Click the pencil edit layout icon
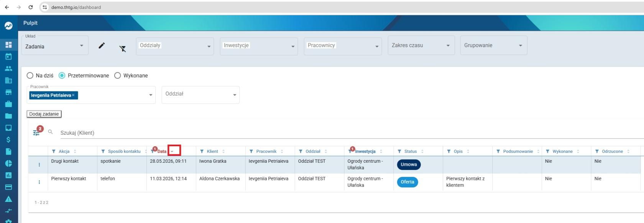The image size is (644, 223). (x=102, y=46)
